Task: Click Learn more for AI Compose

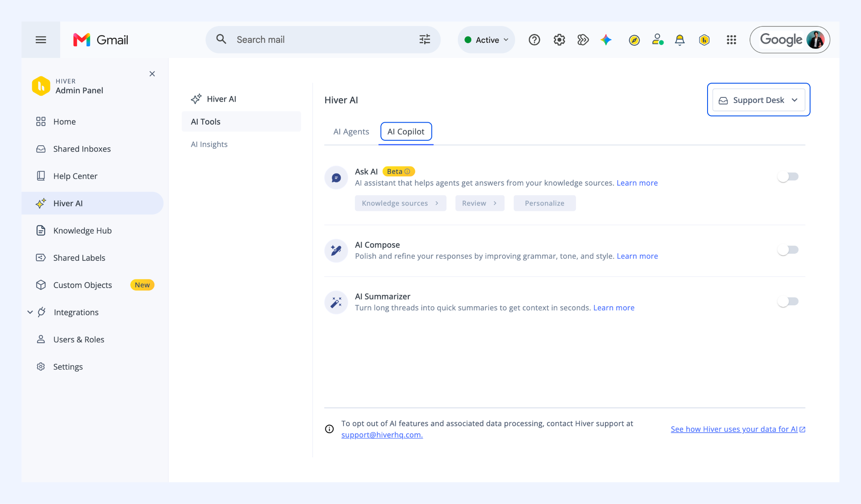Action: click(637, 256)
